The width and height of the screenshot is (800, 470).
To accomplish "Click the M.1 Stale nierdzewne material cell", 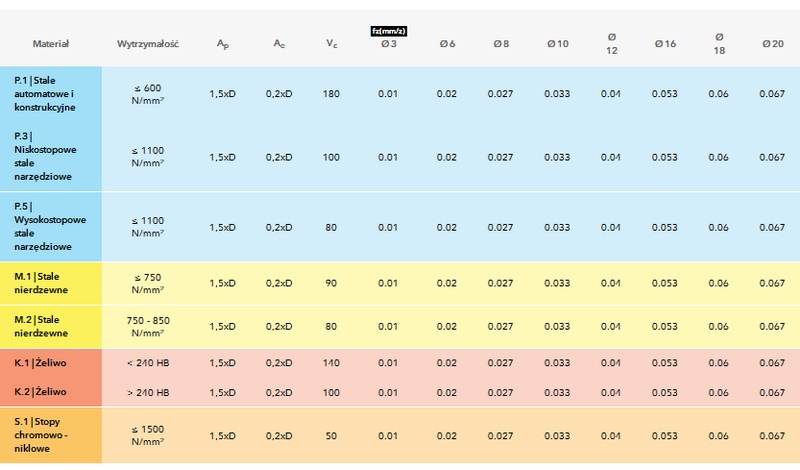I will [51, 283].
